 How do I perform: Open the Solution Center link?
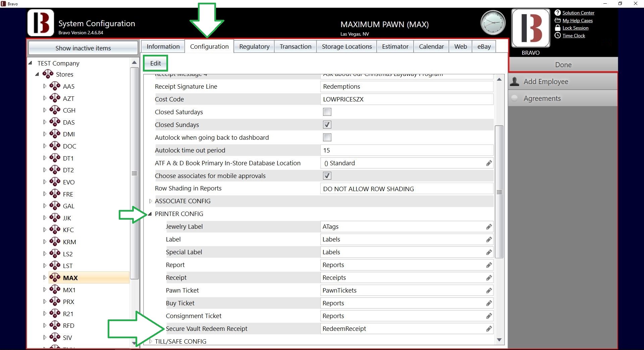tap(578, 13)
